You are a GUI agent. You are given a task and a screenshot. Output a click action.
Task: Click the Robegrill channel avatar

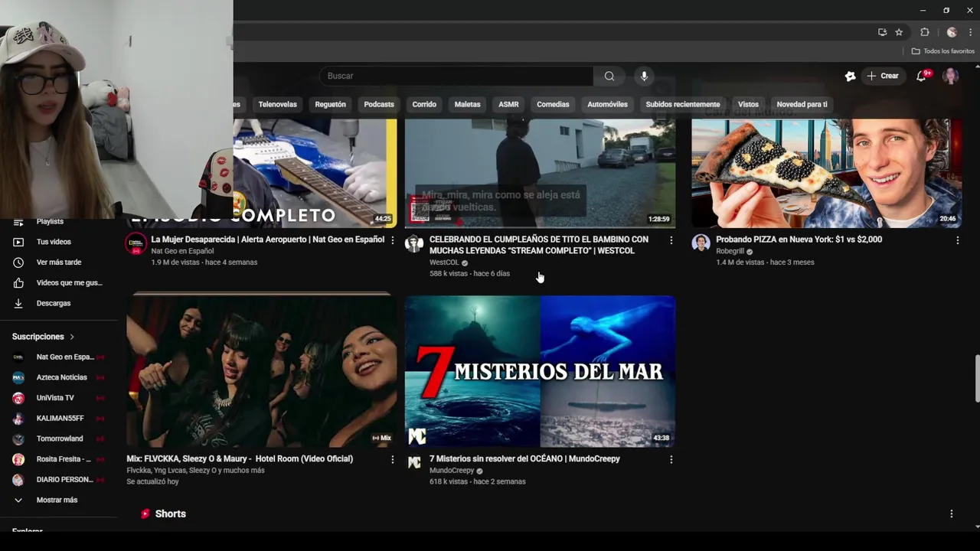[701, 243]
